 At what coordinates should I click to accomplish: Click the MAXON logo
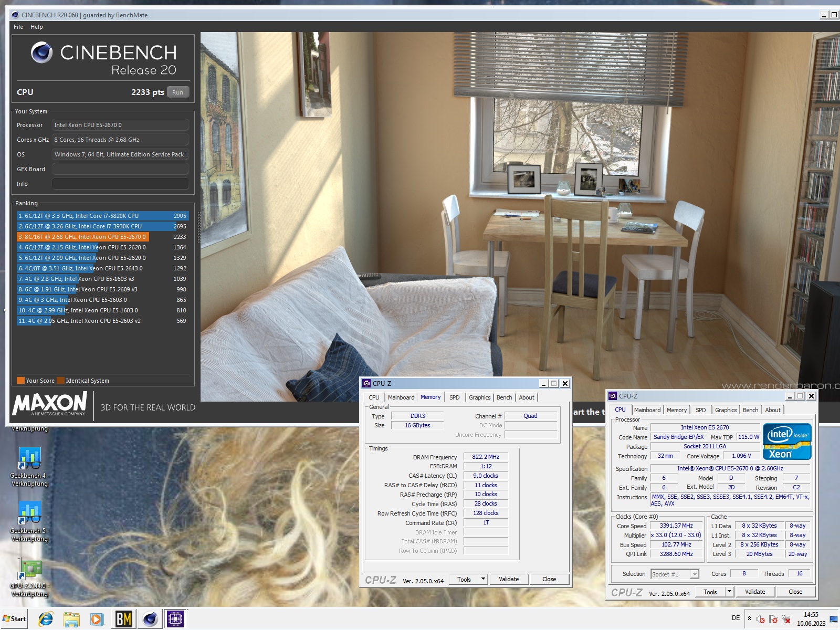click(50, 404)
